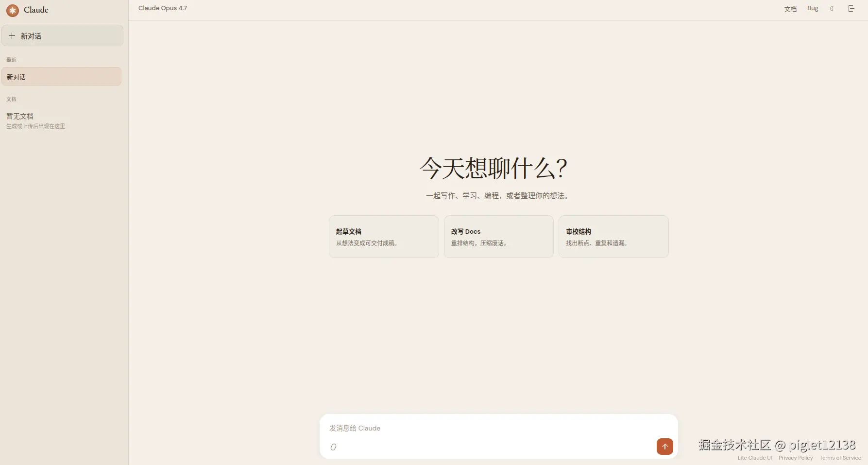Click the 暂无文档 sidebar text
The height and width of the screenshot is (465, 868).
pos(20,116)
